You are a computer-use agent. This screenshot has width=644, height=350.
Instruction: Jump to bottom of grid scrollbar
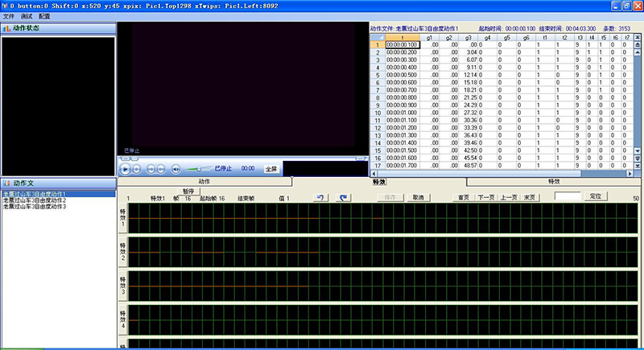[638, 167]
